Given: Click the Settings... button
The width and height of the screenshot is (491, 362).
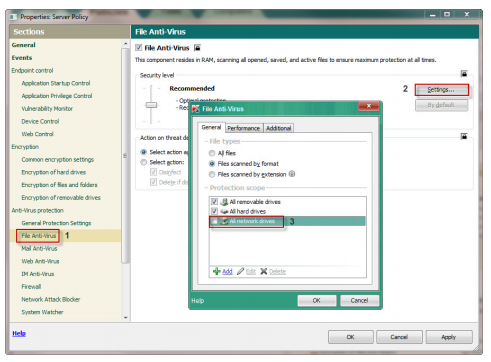Looking at the screenshot, I should (x=441, y=90).
